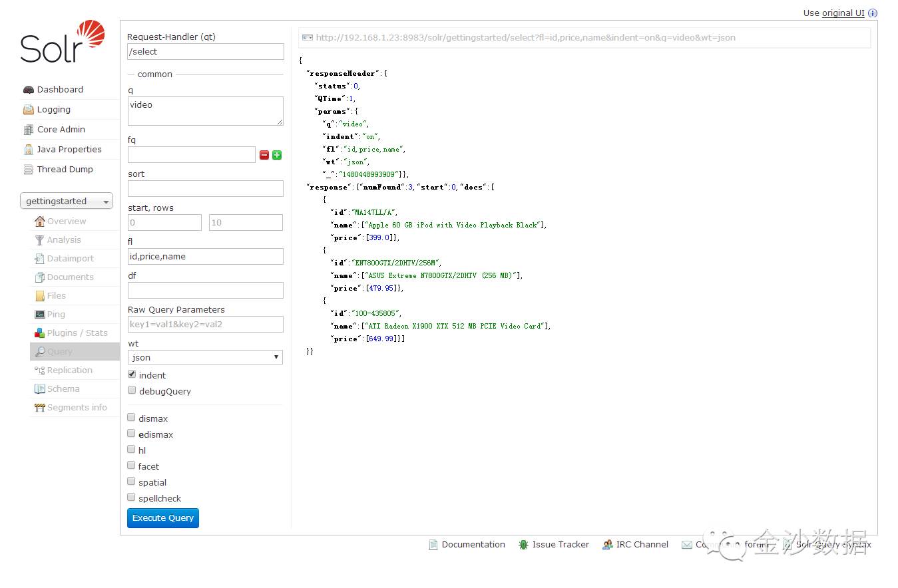The height and width of the screenshot is (588, 898).
Task: Remove fq filter with red minus icon
Action: point(264,155)
